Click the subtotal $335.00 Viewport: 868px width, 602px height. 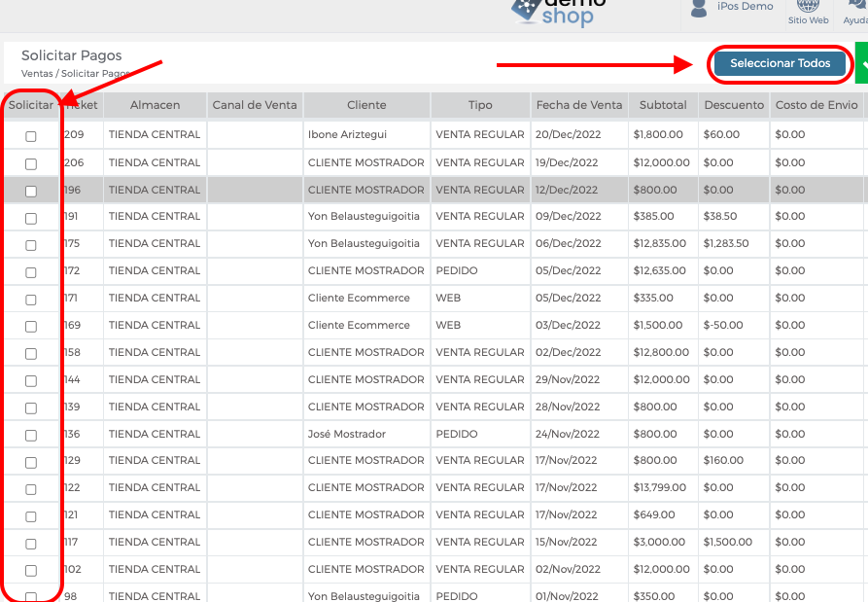click(x=653, y=298)
